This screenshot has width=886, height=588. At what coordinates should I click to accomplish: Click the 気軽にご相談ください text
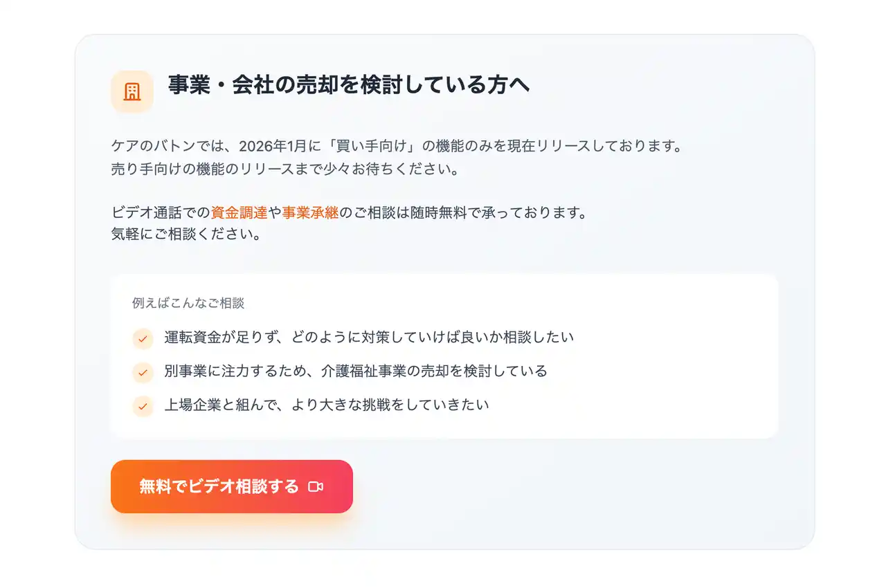pyautogui.click(x=186, y=235)
